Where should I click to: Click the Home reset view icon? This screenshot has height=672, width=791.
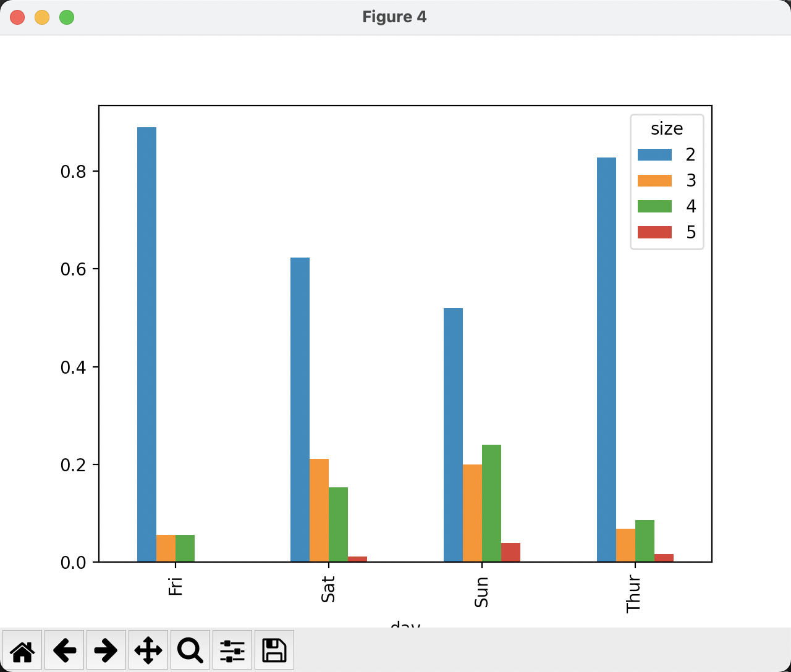[x=22, y=650]
